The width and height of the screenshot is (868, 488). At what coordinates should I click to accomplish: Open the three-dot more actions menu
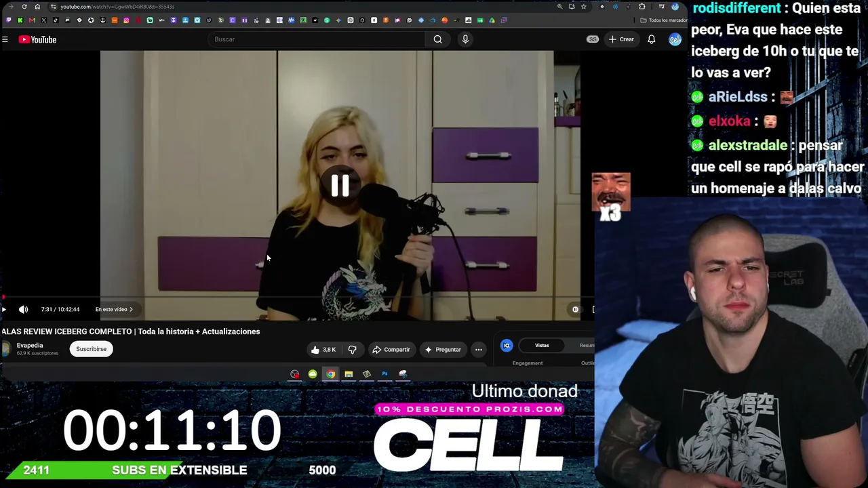coord(479,350)
